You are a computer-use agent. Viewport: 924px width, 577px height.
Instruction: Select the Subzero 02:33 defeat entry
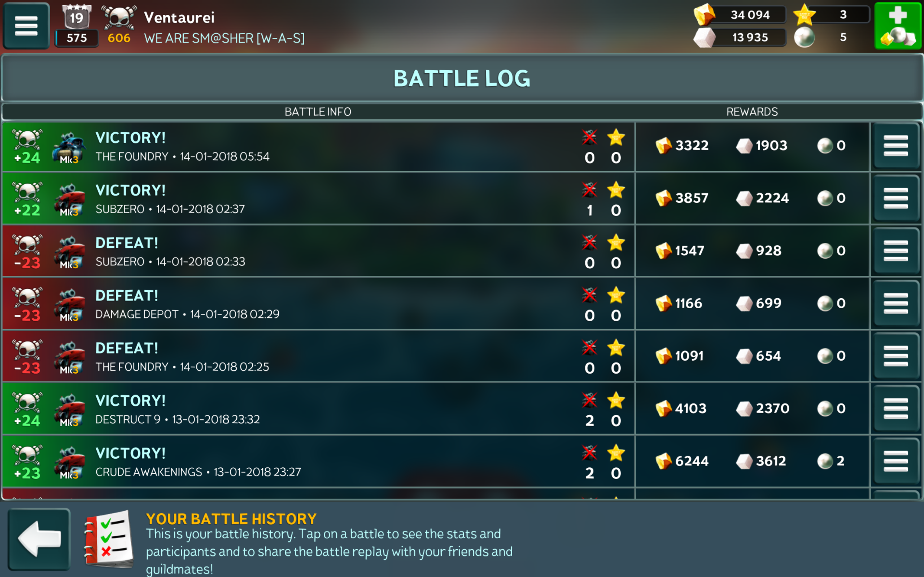click(x=318, y=251)
